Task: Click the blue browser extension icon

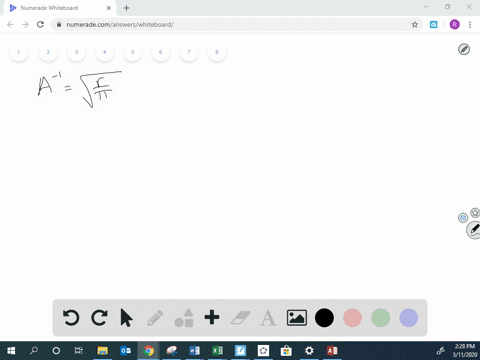Action: pos(434,24)
